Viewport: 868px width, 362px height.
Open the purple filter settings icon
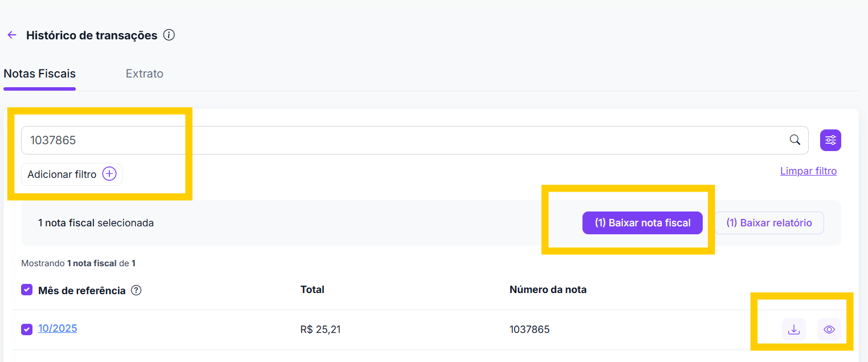[830, 140]
